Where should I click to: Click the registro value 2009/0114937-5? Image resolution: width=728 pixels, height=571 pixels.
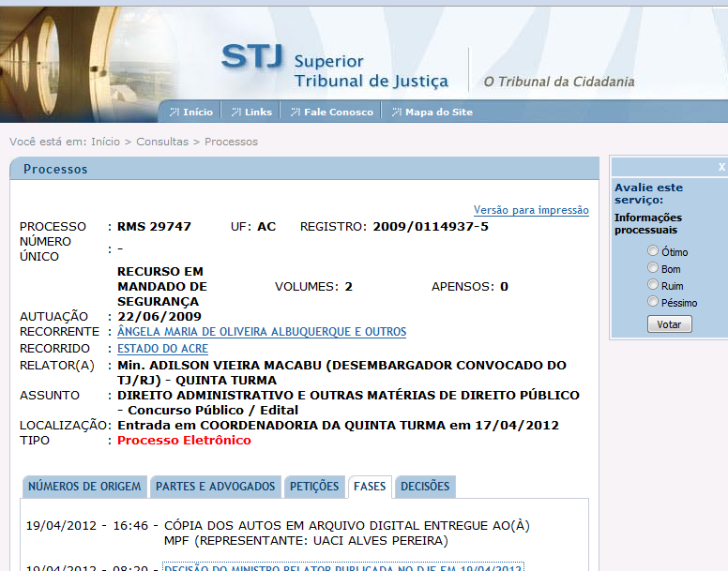click(431, 226)
